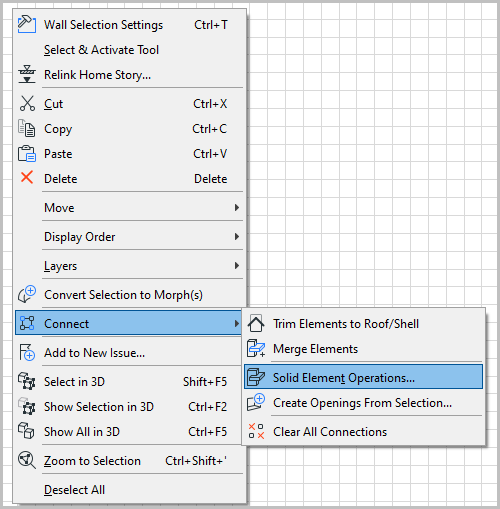
Task: Click the Wall Selection Settings hammer icon
Action: click(x=27, y=24)
